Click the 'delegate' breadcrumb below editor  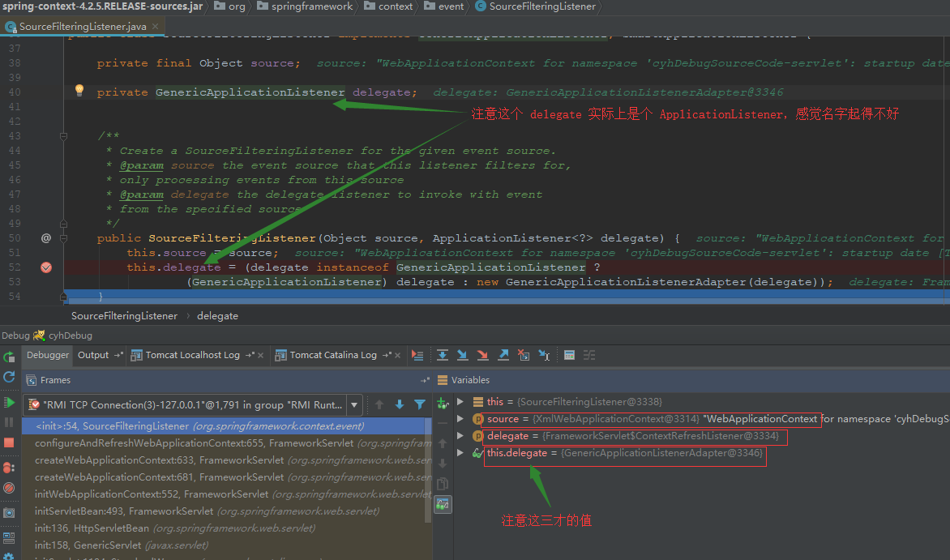pos(217,316)
